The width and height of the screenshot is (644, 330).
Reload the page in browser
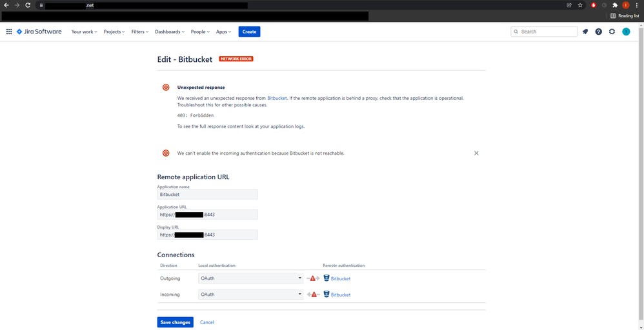[x=28, y=5]
